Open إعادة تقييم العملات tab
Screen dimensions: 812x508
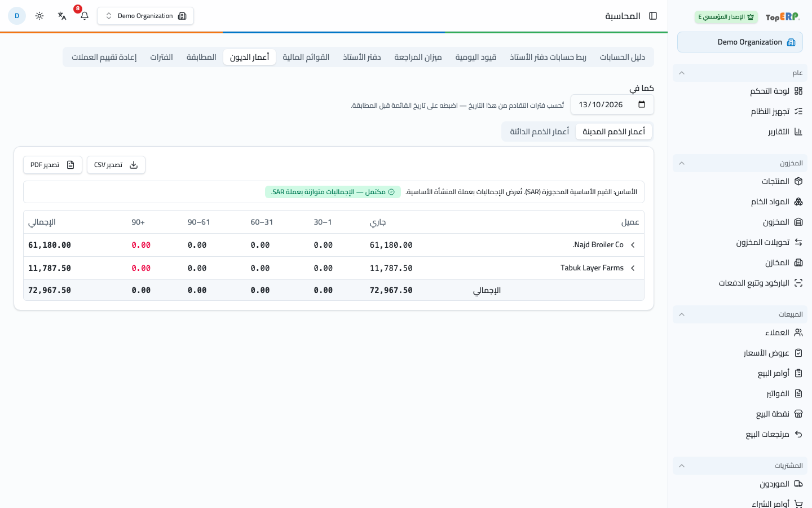104,57
